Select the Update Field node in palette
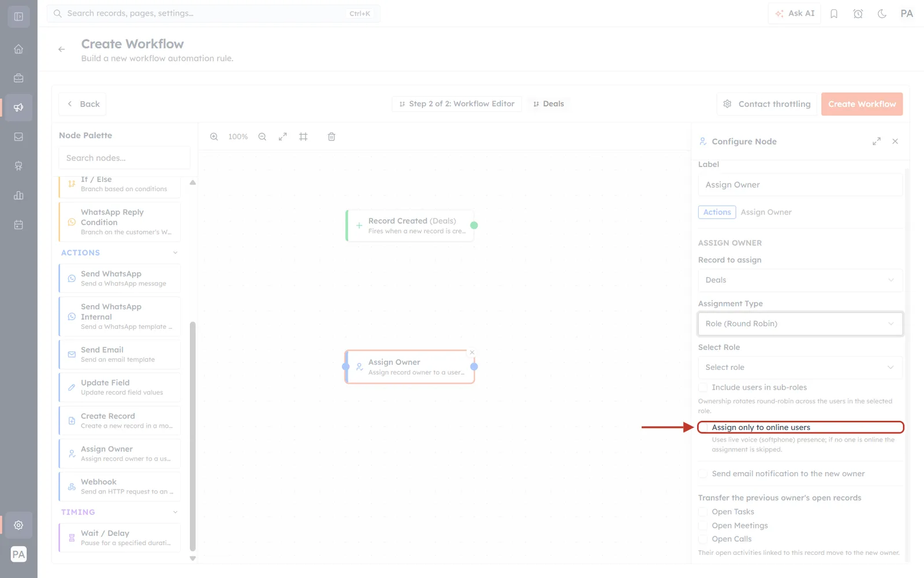This screenshot has width=924, height=578. click(x=120, y=387)
